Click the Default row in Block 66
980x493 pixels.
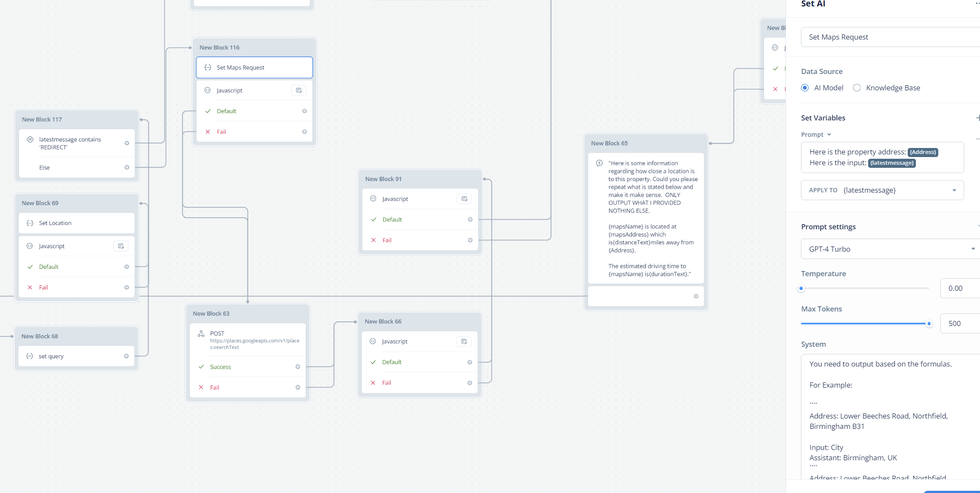click(x=419, y=362)
